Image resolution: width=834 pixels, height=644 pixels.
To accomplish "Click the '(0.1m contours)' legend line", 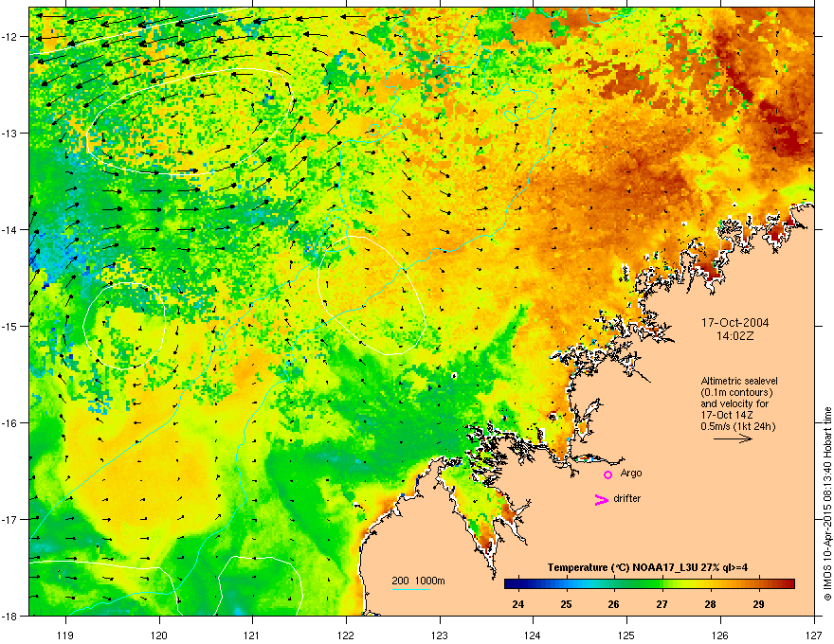I will pyautogui.click(x=736, y=392).
